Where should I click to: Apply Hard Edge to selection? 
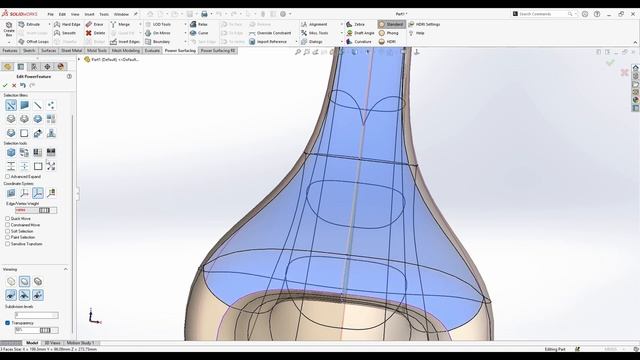(68, 24)
